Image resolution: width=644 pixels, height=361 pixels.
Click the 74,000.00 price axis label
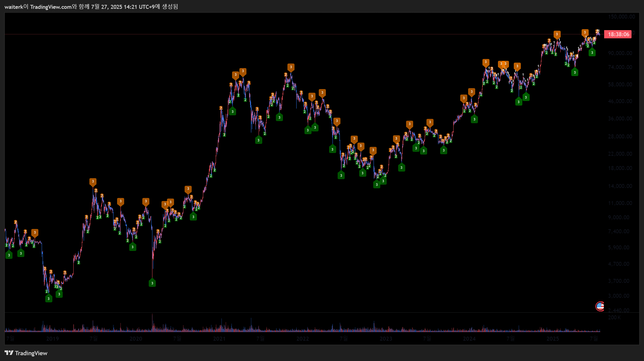(x=620, y=67)
